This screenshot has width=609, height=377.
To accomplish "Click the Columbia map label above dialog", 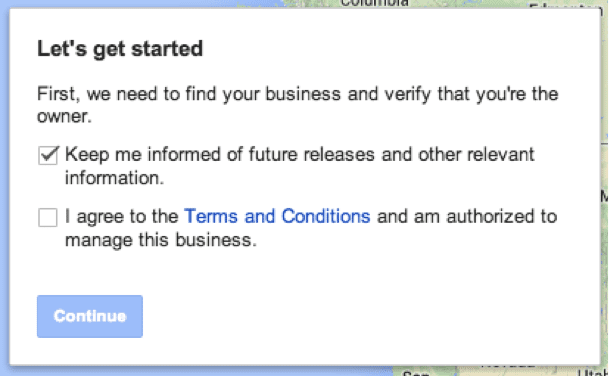I will [374, 3].
